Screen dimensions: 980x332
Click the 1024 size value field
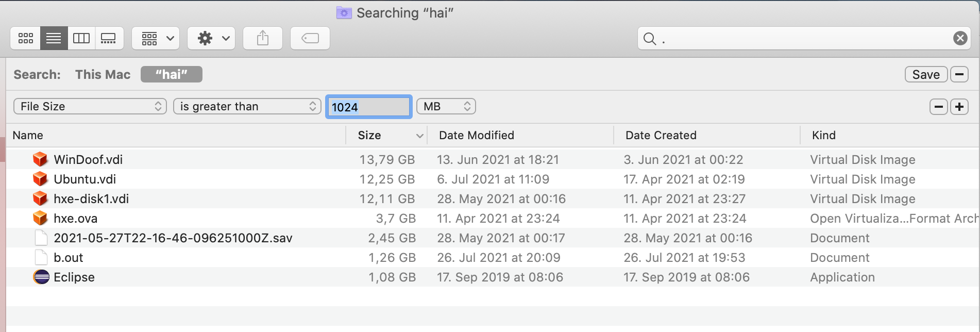tap(368, 107)
